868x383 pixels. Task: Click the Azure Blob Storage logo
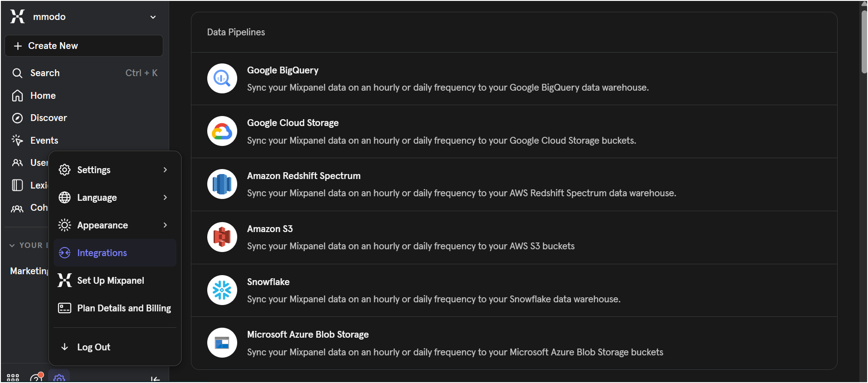[x=222, y=343]
